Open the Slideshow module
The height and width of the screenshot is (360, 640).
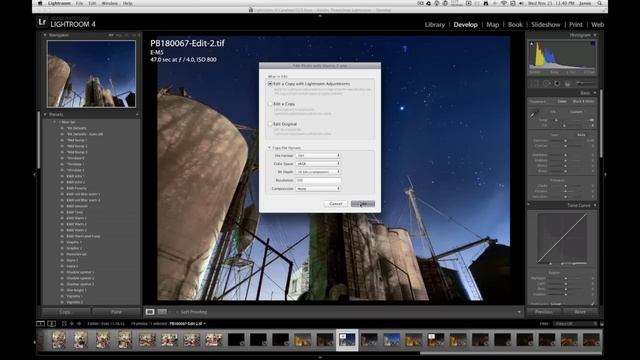click(x=546, y=24)
